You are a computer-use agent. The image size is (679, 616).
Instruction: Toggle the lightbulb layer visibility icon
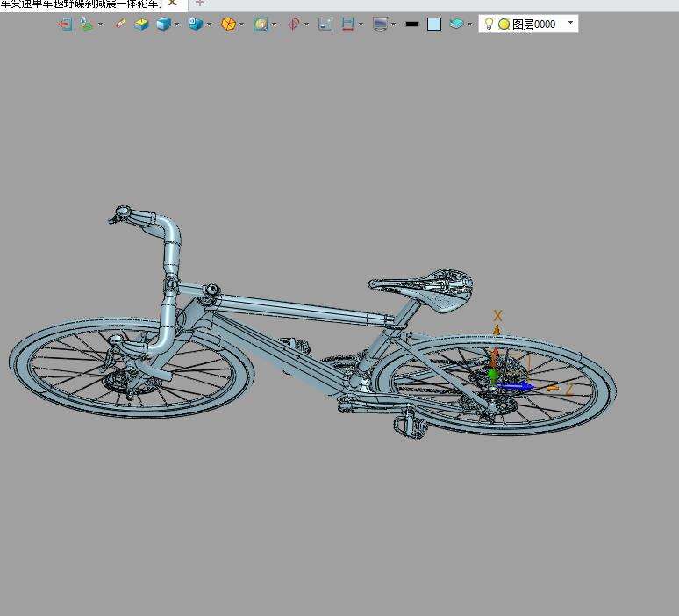(x=489, y=25)
